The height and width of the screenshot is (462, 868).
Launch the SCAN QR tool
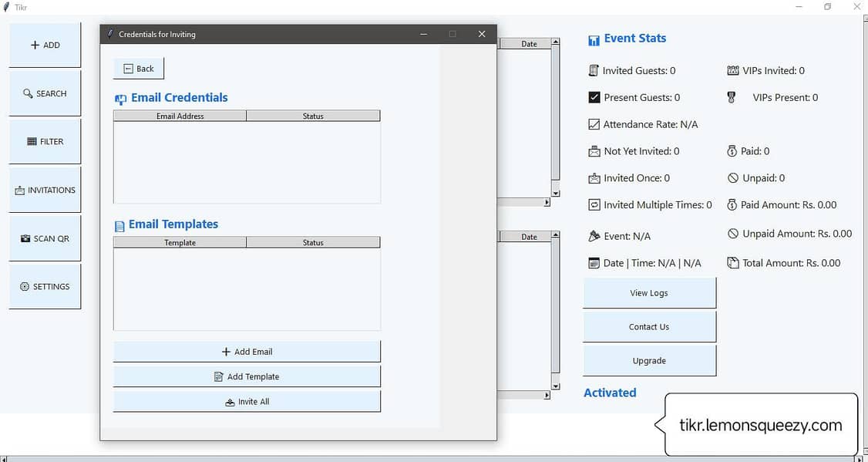(x=45, y=238)
